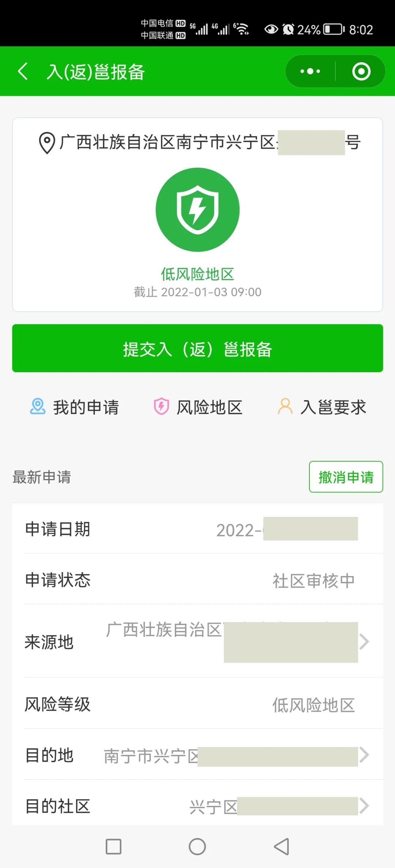The height and width of the screenshot is (868, 395).
Task: Tap the green shield risk status icon
Action: (x=197, y=210)
